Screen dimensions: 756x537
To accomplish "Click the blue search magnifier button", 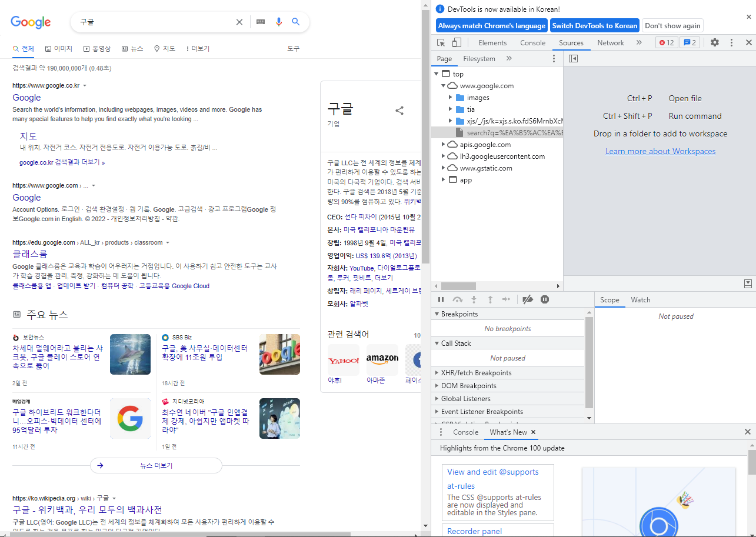I will click(x=296, y=22).
